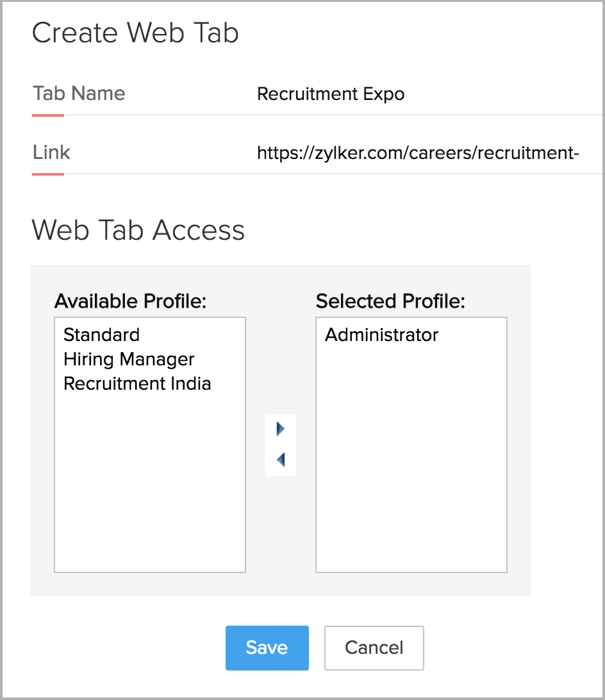The image size is (605, 700).
Task: Select the Hiring Manager profile
Action: click(129, 359)
